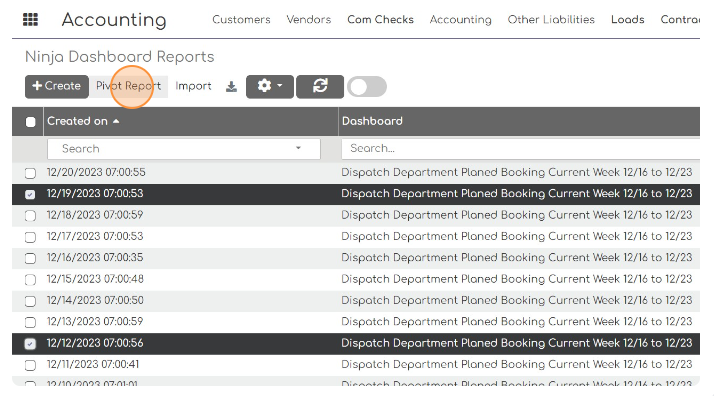Tick the select-all header checkbox
This screenshot has height=396, width=714.
coord(31,122)
